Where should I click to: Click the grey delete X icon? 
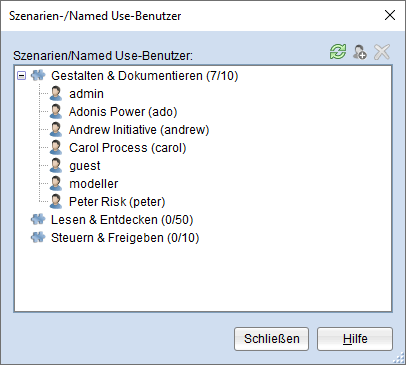(x=382, y=52)
